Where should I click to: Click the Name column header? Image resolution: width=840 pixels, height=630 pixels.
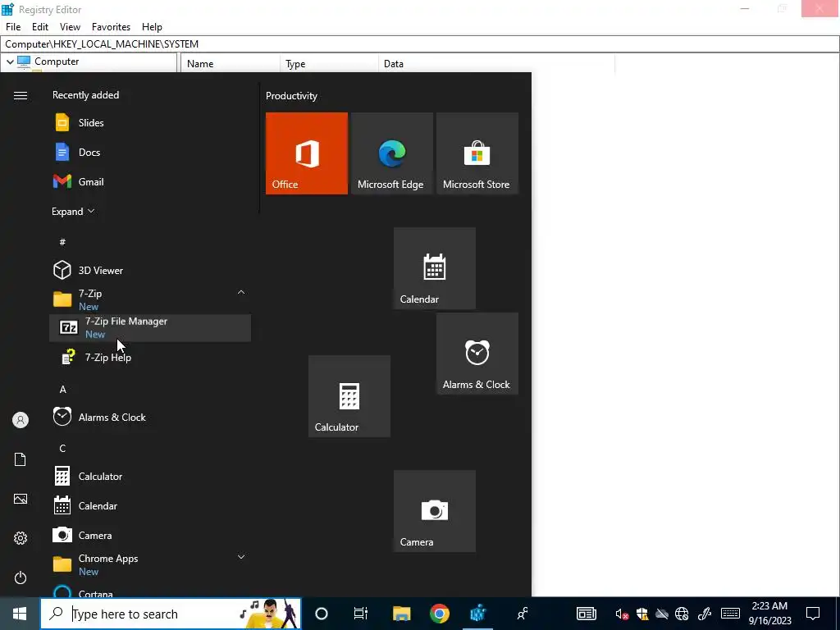(231, 63)
